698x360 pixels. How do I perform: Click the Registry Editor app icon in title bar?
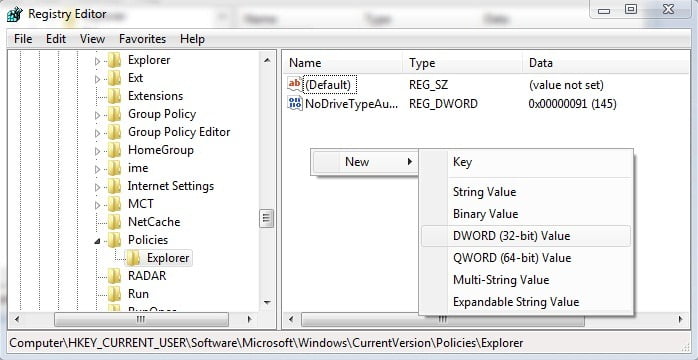[14, 15]
